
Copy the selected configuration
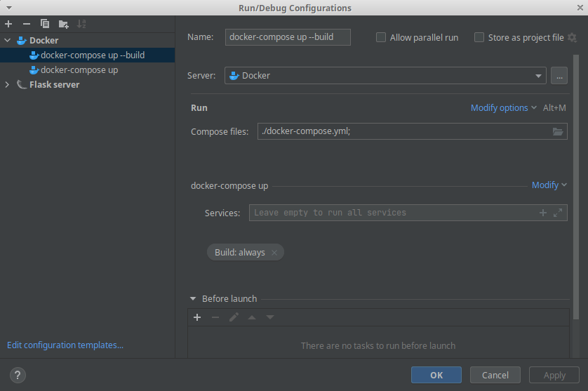45,24
